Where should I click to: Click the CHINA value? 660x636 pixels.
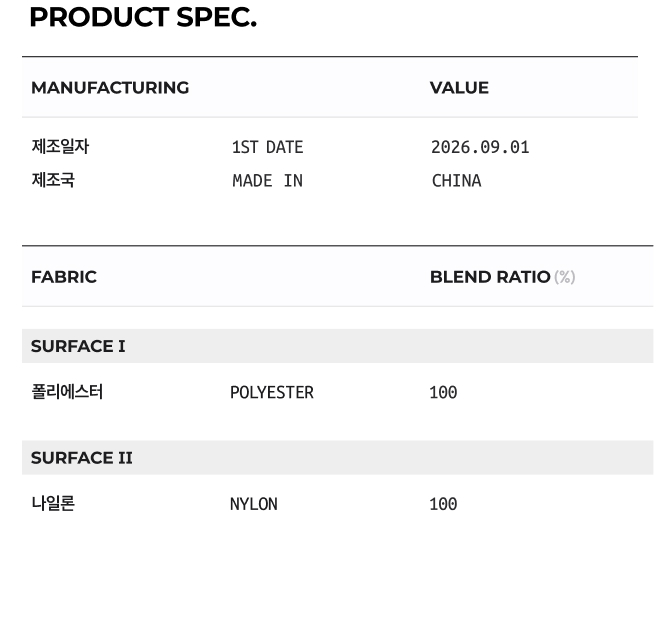[x=456, y=181]
